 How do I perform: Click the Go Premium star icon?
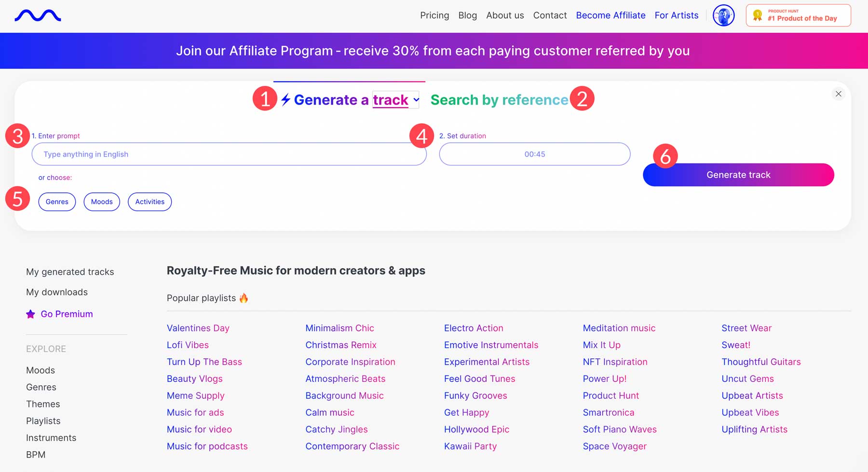(30, 314)
